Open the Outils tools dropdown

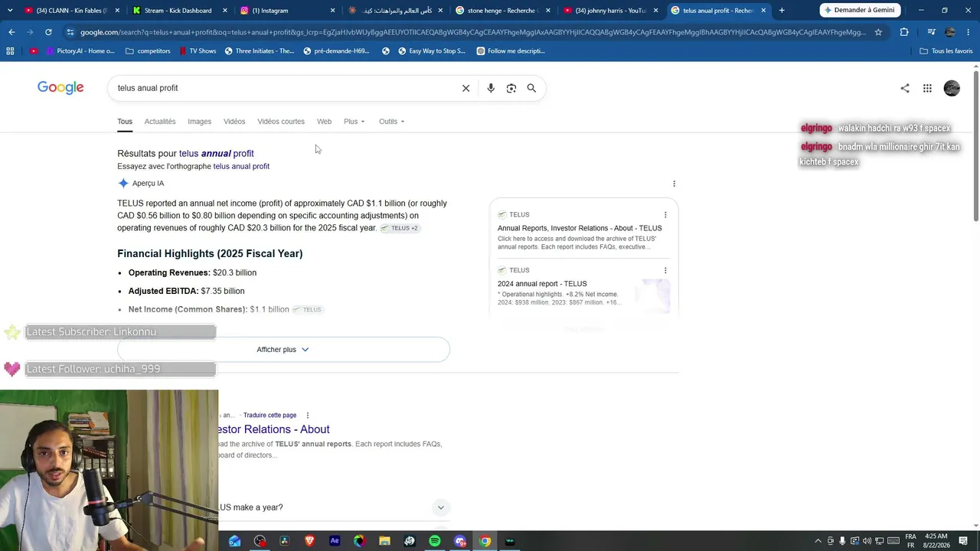tap(392, 122)
